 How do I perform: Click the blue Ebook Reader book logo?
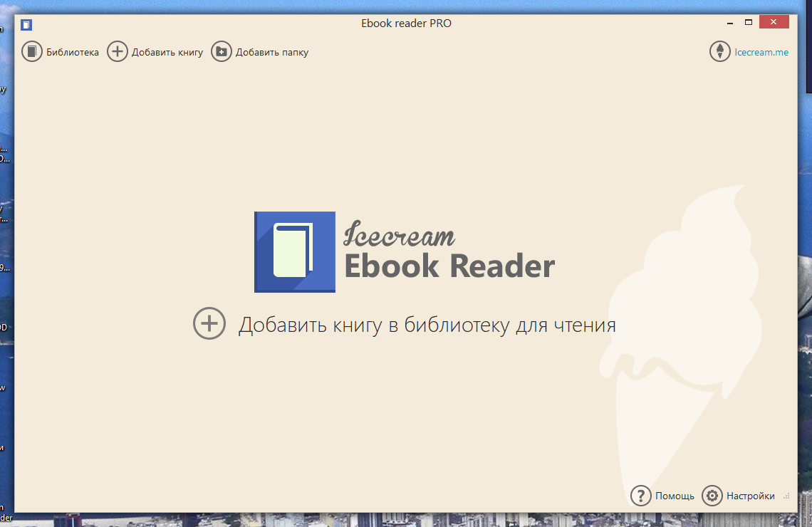tap(295, 252)
